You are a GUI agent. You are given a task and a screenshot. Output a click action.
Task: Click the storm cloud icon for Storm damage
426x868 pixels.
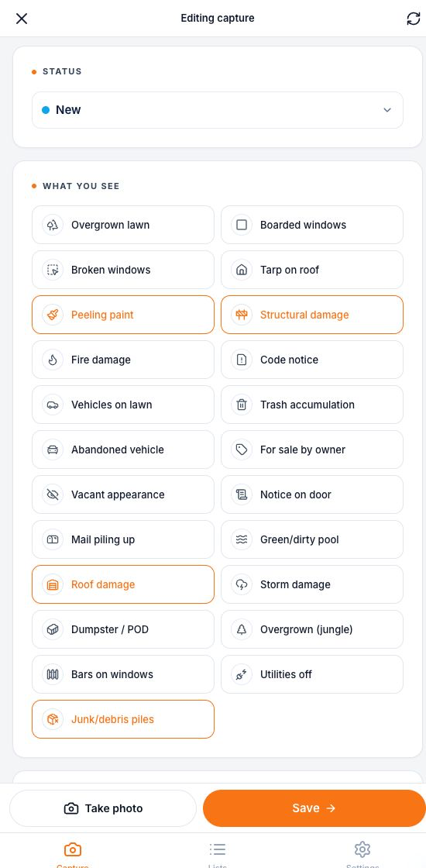click(x=242, y=584)
